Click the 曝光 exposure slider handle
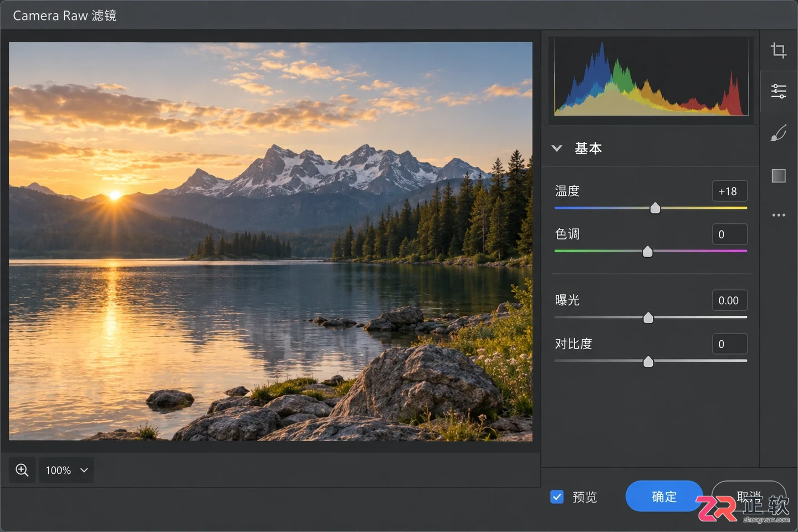 (x=648, y=318)
